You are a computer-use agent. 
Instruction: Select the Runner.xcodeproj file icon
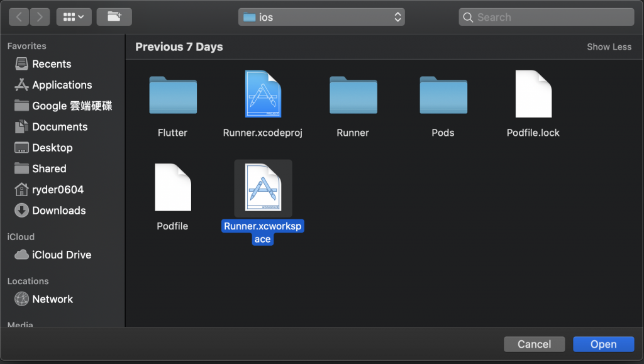click(x=263, y=94)
